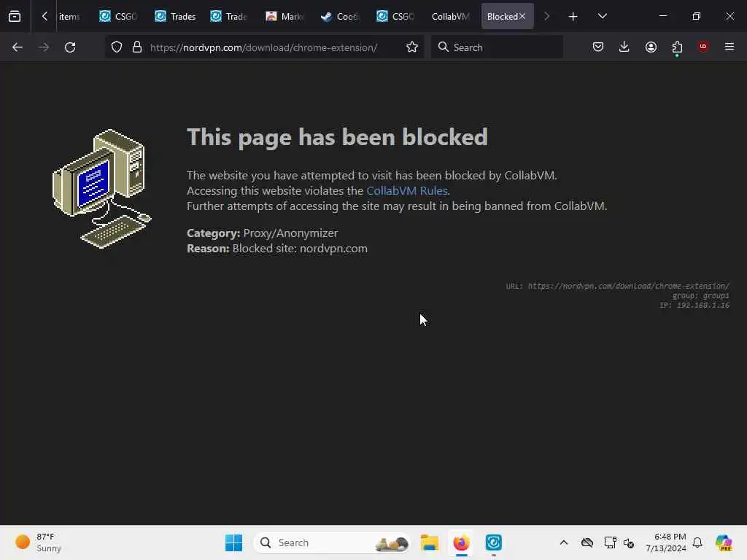View site security lock information
This screenshot has height=560, width=747.
[x=137, y=47]
